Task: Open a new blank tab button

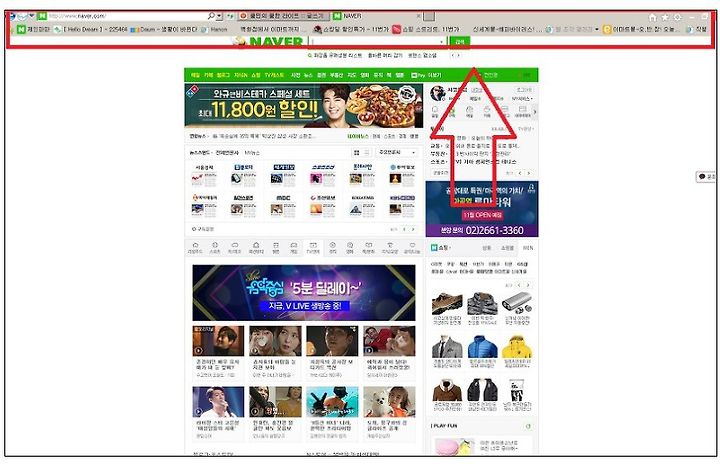Action: click(x=429, y=17)
